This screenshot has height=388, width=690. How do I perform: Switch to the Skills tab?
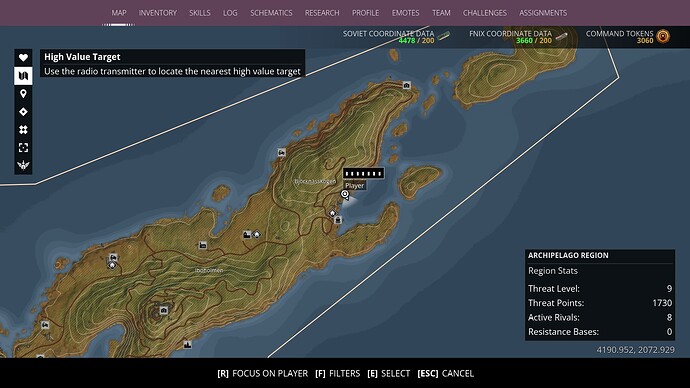200,13
